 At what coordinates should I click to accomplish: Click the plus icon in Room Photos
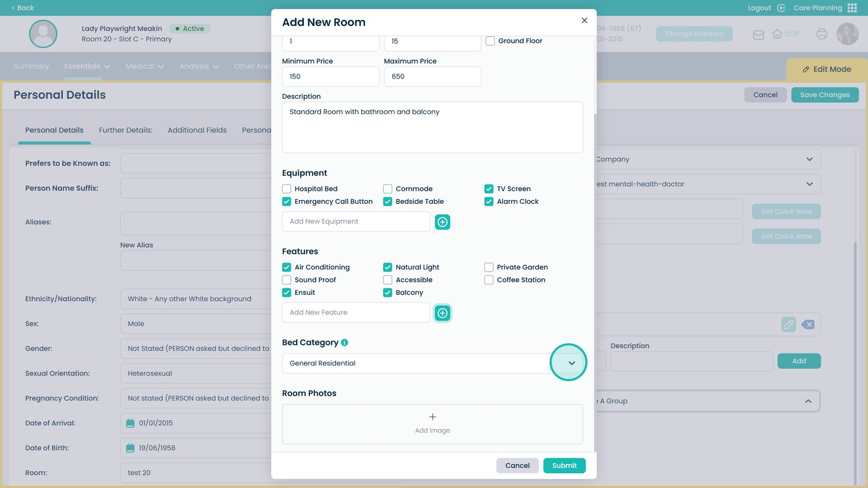coord(432,417)
